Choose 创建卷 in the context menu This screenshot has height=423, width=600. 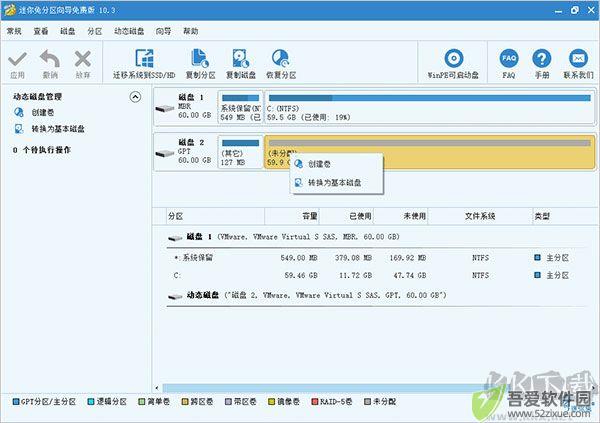(337, 164)
